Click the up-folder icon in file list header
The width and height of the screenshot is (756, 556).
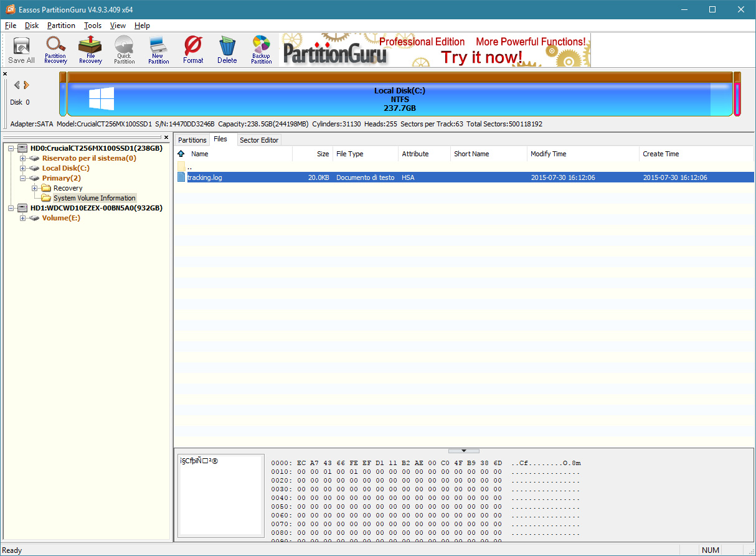181,154
